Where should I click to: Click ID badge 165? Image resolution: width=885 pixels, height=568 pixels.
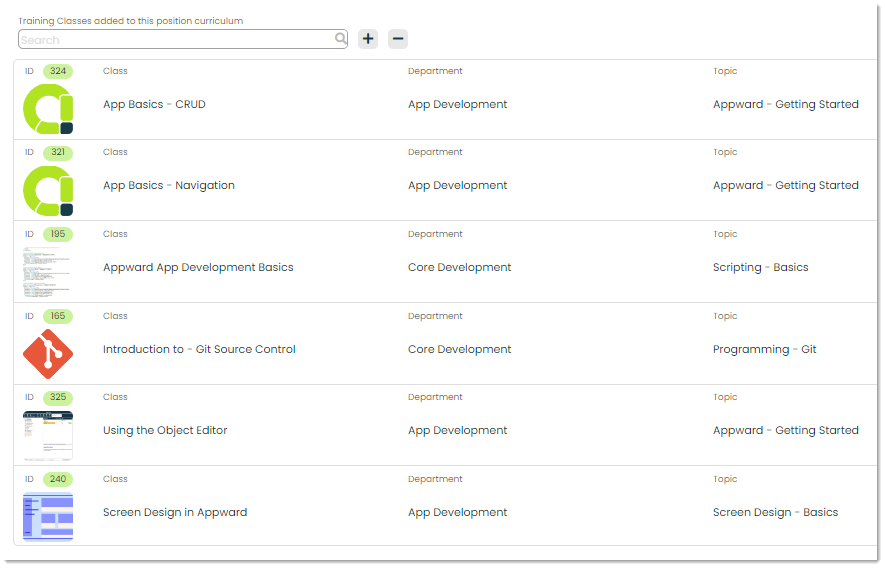tap(58, 316)
